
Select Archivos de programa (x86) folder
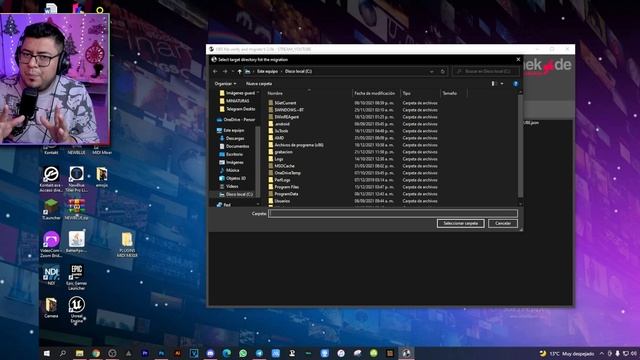pyautogui.click(x=353, y=145)
